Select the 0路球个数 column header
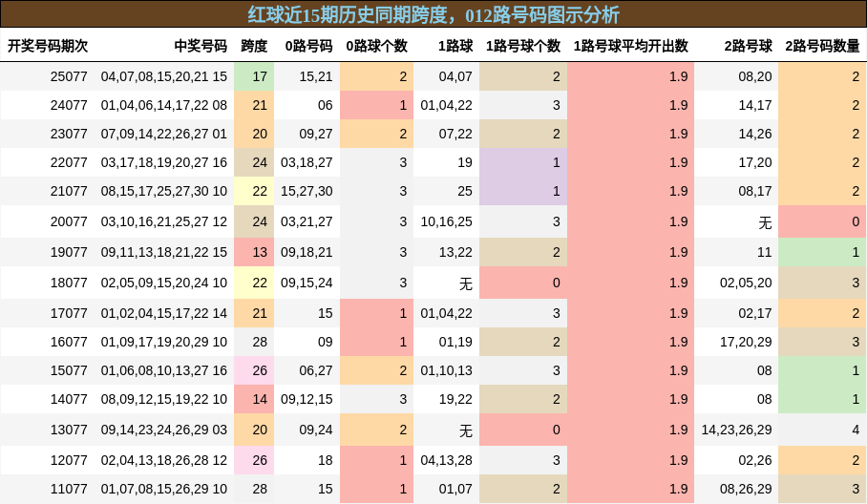 click(376, 46)
